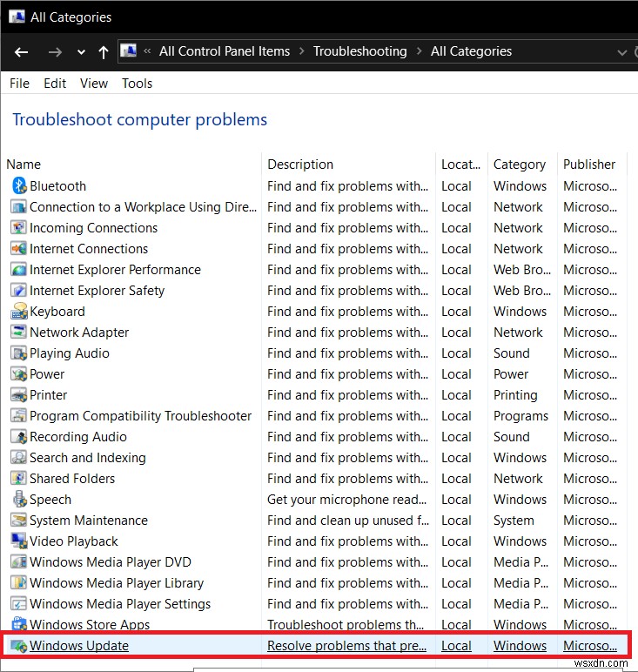The width and height of the screenshot is (638, 672).
Task: Click the Windows Store Apps icon
Action: coord(19,624)
